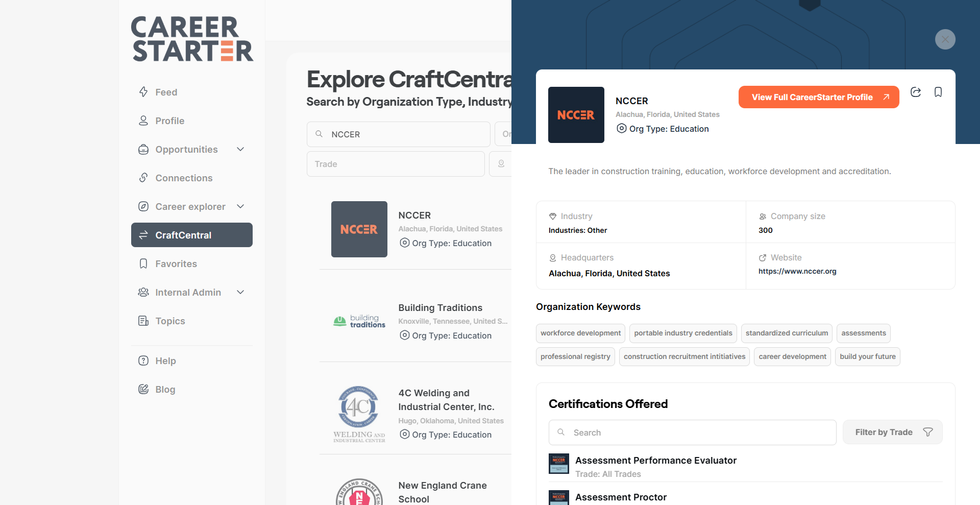
Task: Select the Building Traditions logo thumbnail
Action: click(x=359, y=322)
